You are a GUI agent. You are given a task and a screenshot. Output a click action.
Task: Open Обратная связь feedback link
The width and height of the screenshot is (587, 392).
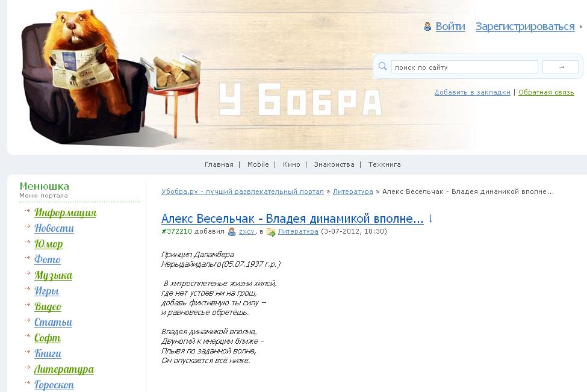pyautogui.click(x=546, y=92)
